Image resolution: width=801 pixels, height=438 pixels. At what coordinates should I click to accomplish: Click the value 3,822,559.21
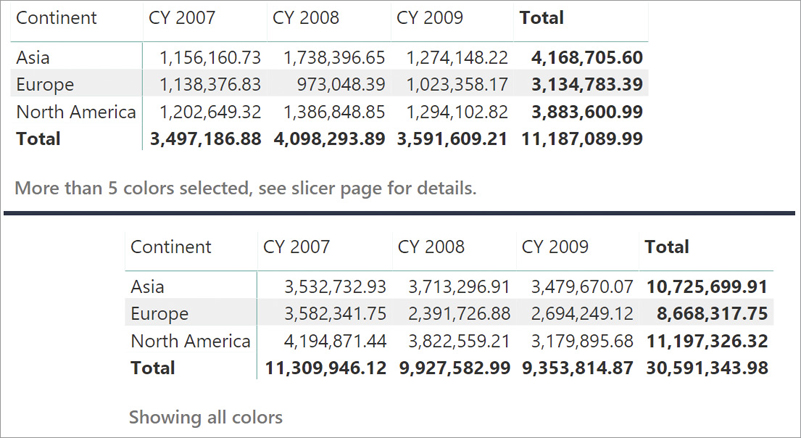[459, 341]
